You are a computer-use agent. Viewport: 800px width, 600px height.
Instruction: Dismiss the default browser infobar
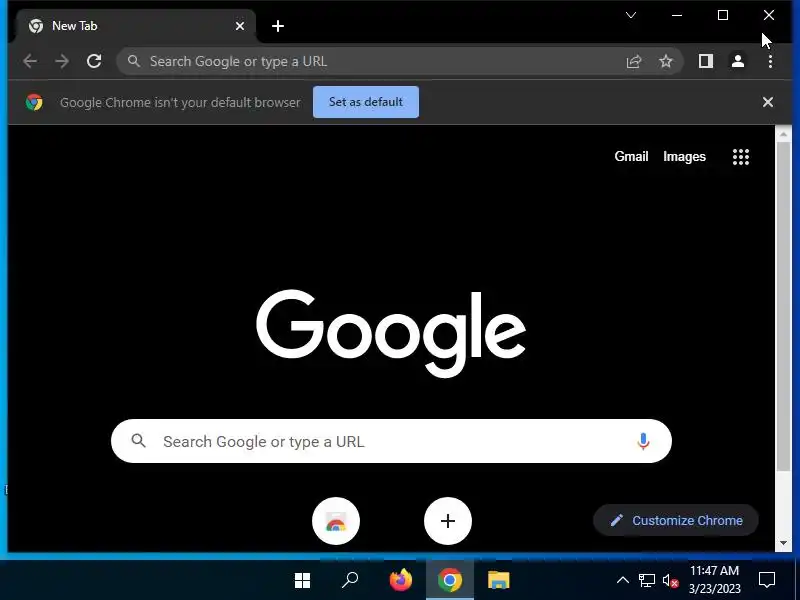click(x=768, y=102)
